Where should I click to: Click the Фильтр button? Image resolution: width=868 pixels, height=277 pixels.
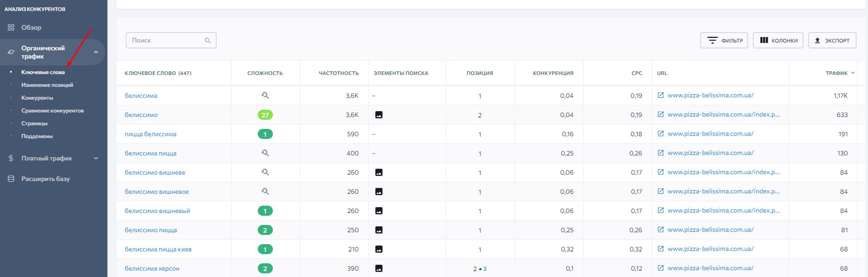click(x=724, y=40)
